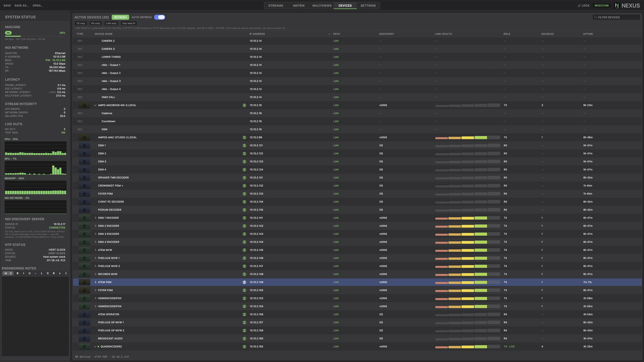This screenshot has width=644, height=362.
Task: Apply bold in Engineering Notes toolbar
Action: tap(18, 273)
